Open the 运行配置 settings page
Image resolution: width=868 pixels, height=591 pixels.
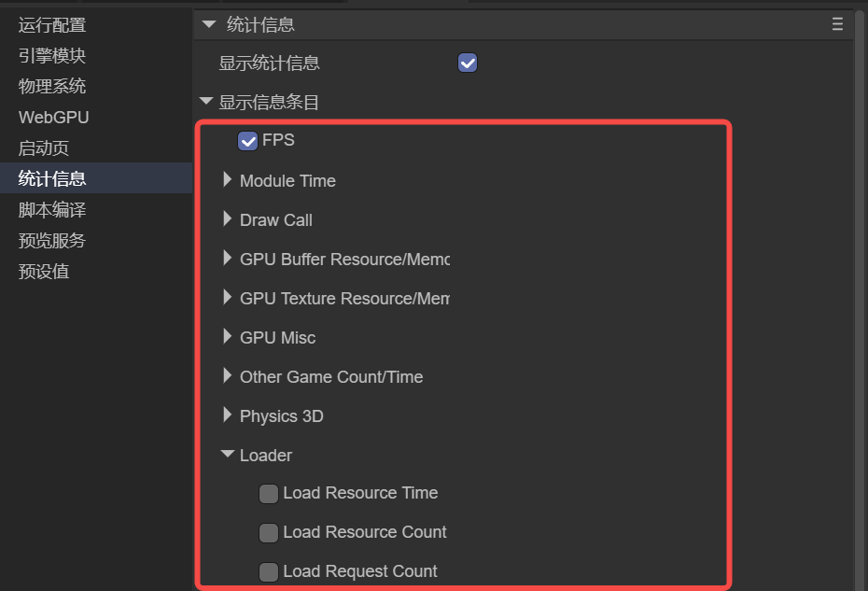click(x=52, y=25)
